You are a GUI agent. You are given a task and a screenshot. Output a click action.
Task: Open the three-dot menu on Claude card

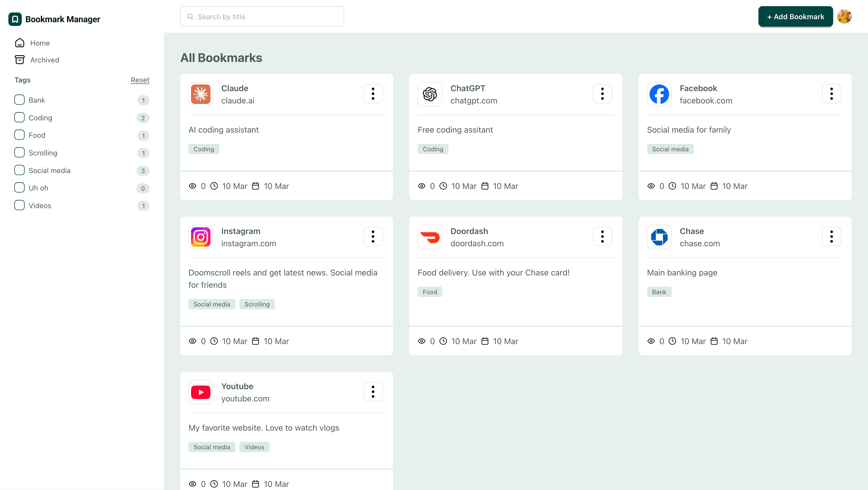pyautogui.click(x=373, y=94)
